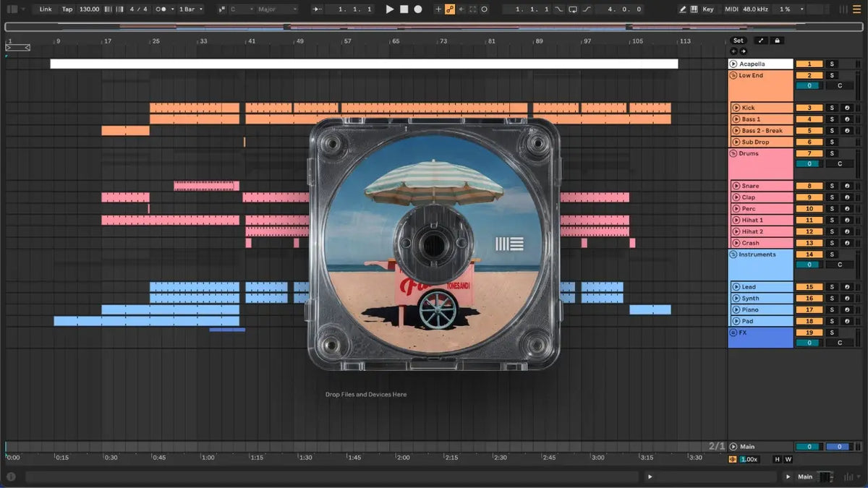The height and width of the screenshot is (488, 868).
Task: Collapse the Drums group track
Action: coord(733,153)
